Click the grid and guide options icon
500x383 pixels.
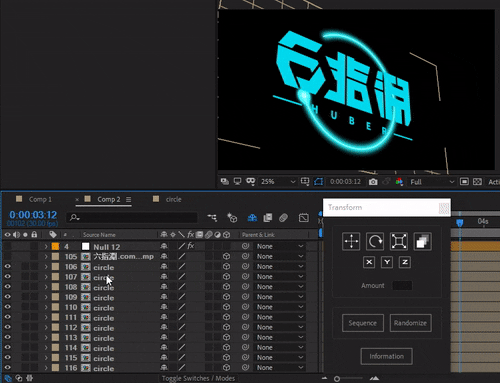tap(305, 182)
